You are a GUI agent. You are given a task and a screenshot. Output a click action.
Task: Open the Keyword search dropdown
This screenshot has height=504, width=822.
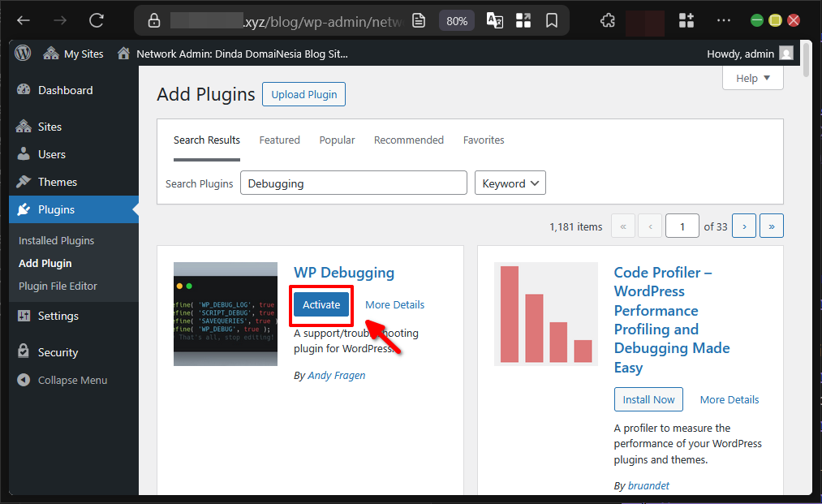pos(510,183)
